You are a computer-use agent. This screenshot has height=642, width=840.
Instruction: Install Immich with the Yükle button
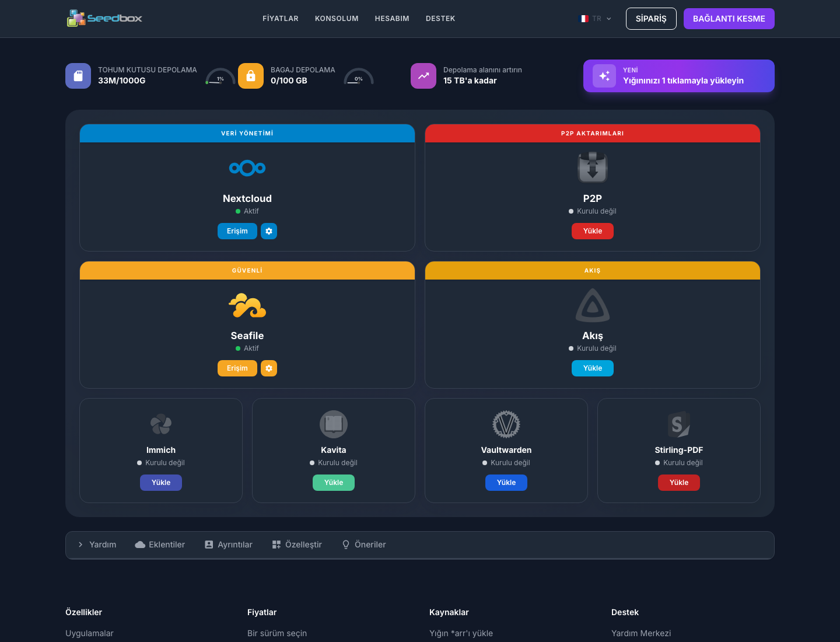pos(161,483)
